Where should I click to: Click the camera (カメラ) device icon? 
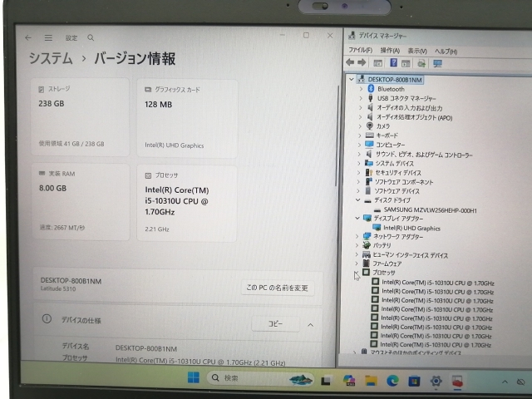tap(370, 126)
